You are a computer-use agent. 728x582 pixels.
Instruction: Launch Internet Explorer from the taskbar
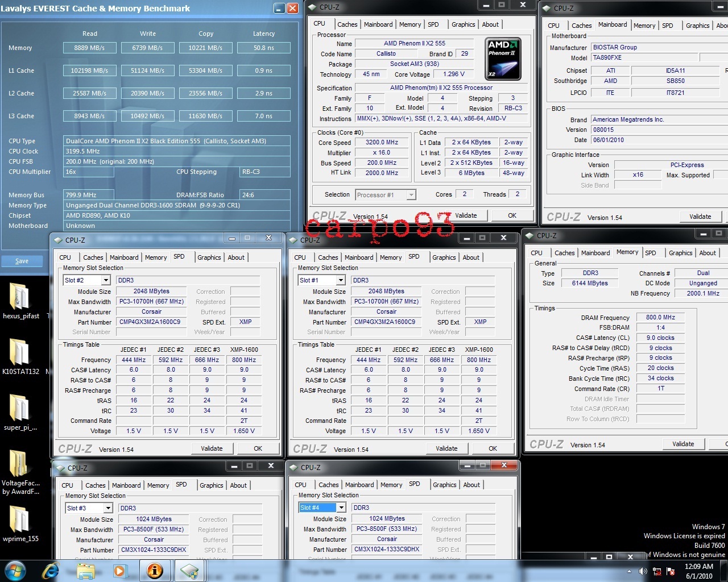[x=51, y=571]
